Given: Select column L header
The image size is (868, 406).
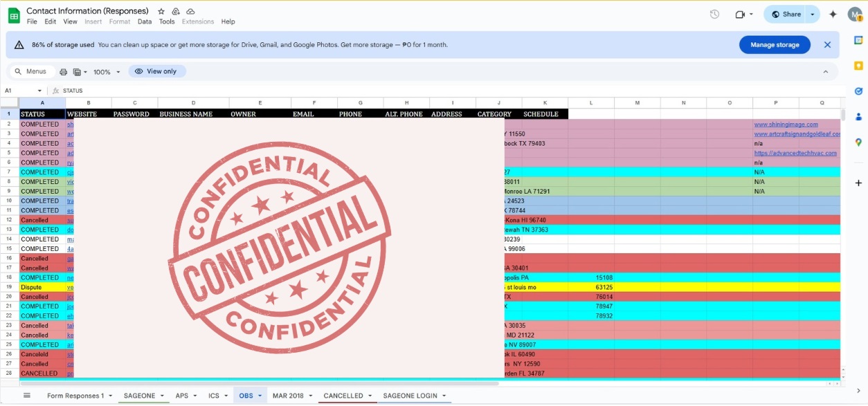Looking at the screenshot, I should pos(591,103).
